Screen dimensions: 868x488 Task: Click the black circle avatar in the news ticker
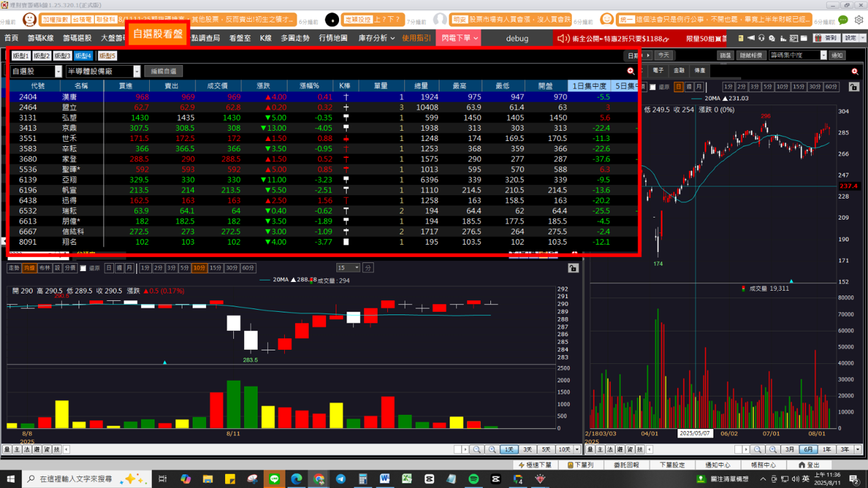(332, 20)
